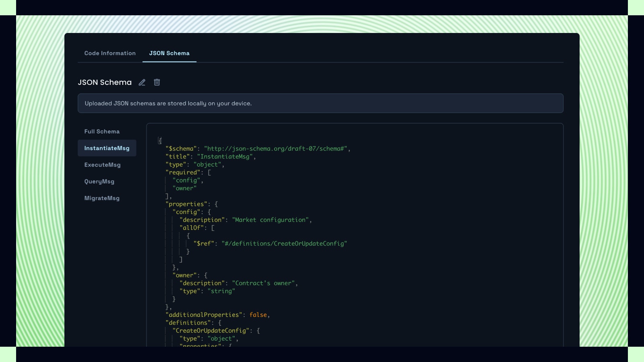Click the "$schema" draft-07 URL line
The width and height of the screenshot is (644, 362).
pos(258,149)
